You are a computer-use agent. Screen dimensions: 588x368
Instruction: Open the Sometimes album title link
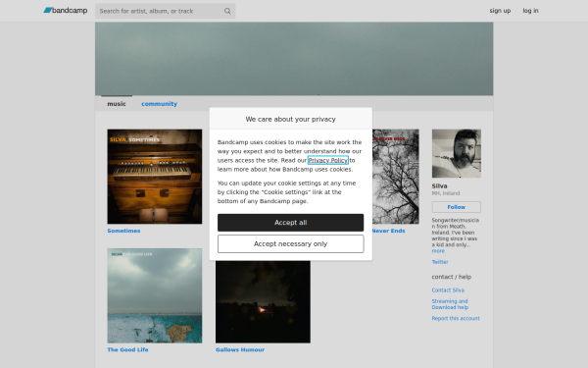pyautogui.click(x=123, y=231)
